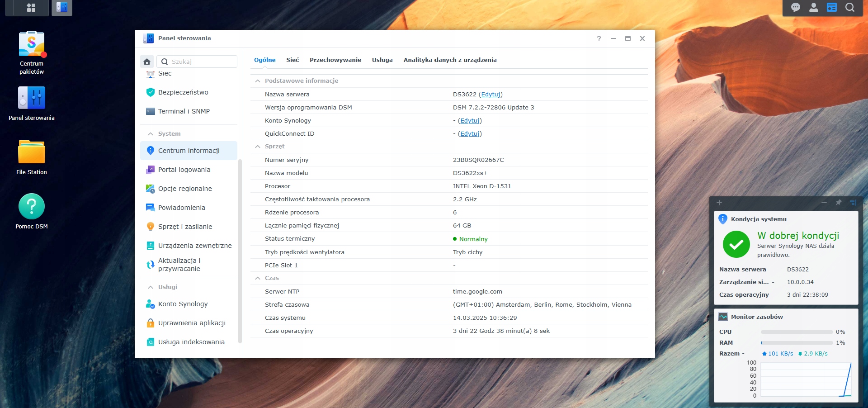The image size is (868, 408).
Task: Open Panel sterowania desktop icon
Action: coord(32,104)
